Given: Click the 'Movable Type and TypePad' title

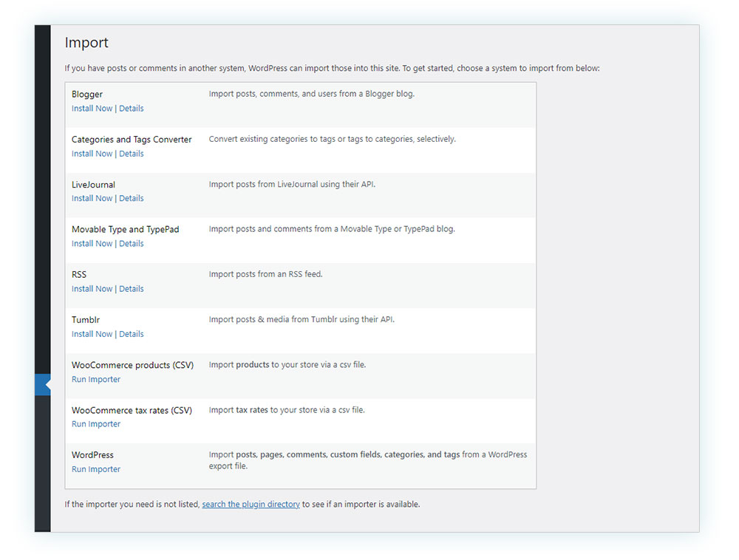Looking at the screenshot, I should (x=126, y=229).
